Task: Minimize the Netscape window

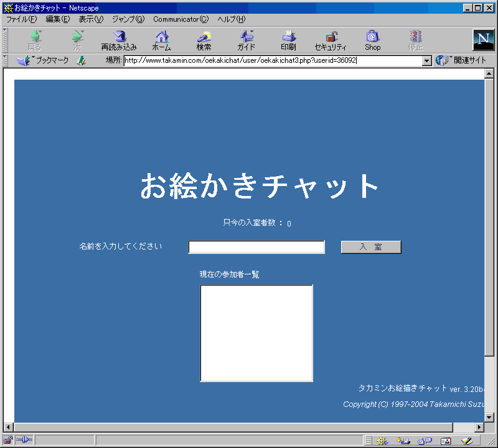Action: [x=467, y=8]
